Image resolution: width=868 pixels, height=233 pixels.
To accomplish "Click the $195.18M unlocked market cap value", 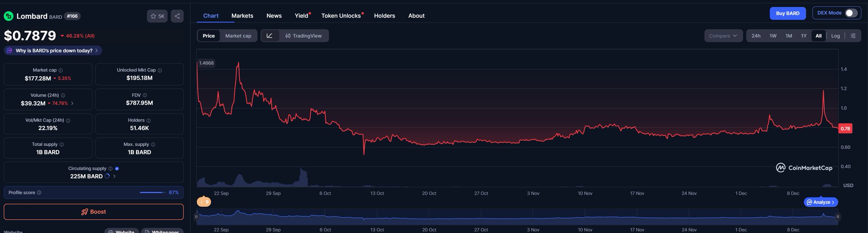I will tap(139, 78).
